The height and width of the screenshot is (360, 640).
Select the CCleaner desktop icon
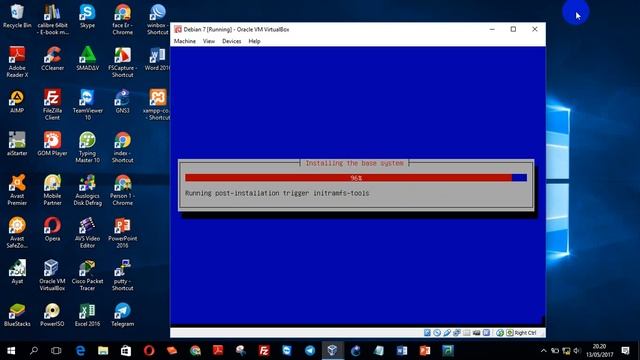click(x=52, y=58)
